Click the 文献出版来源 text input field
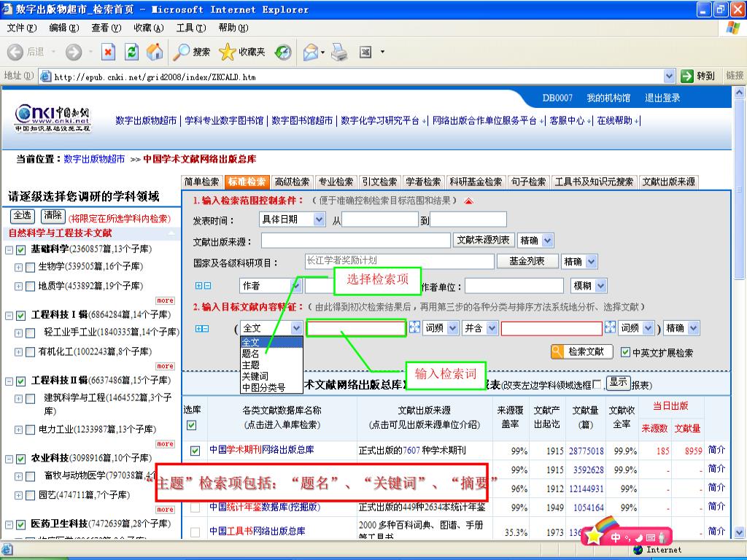 (355, 241)
